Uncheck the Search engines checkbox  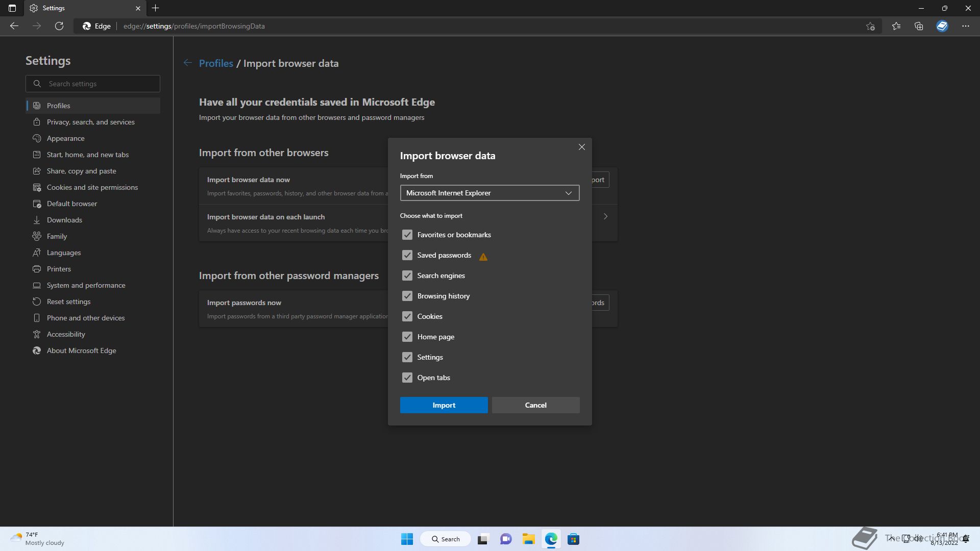point(407,275)
